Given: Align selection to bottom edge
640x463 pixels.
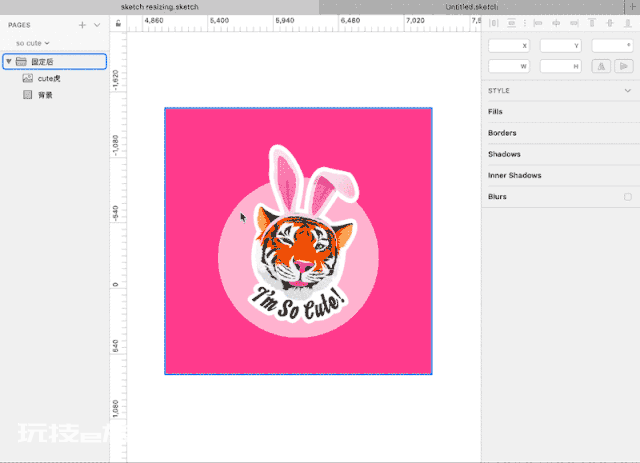Looking at the screenshot, I should 628,23.
